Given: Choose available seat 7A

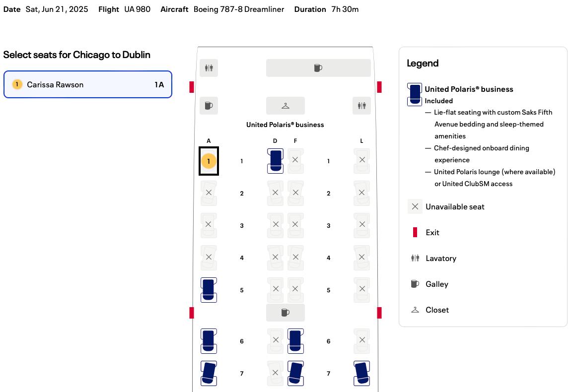Looking at the screenshot, I should tap(209, 373).
